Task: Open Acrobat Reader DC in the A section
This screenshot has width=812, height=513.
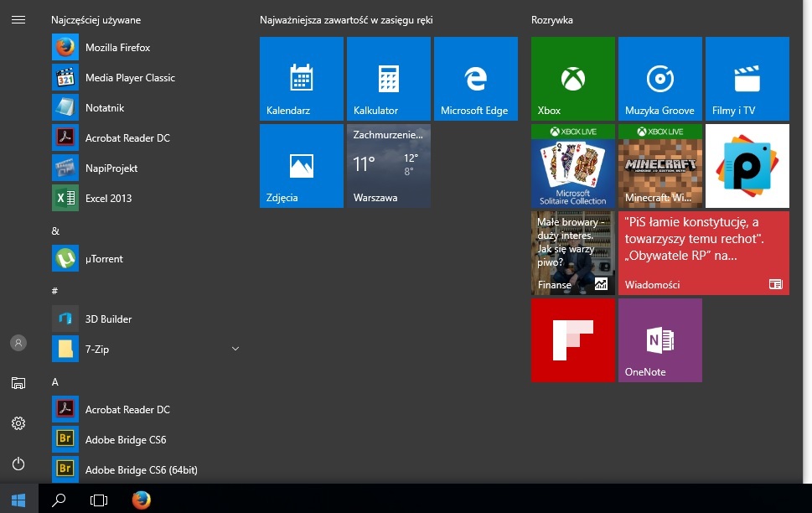Action: [145, 409]
